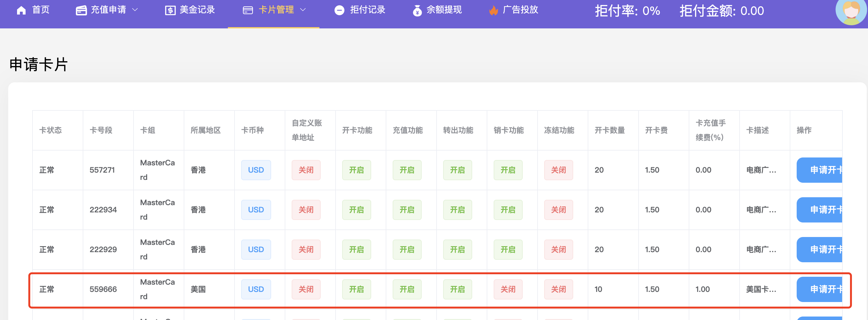
Task: Open the 广告投放 menu item
Action: coord(520,10)
